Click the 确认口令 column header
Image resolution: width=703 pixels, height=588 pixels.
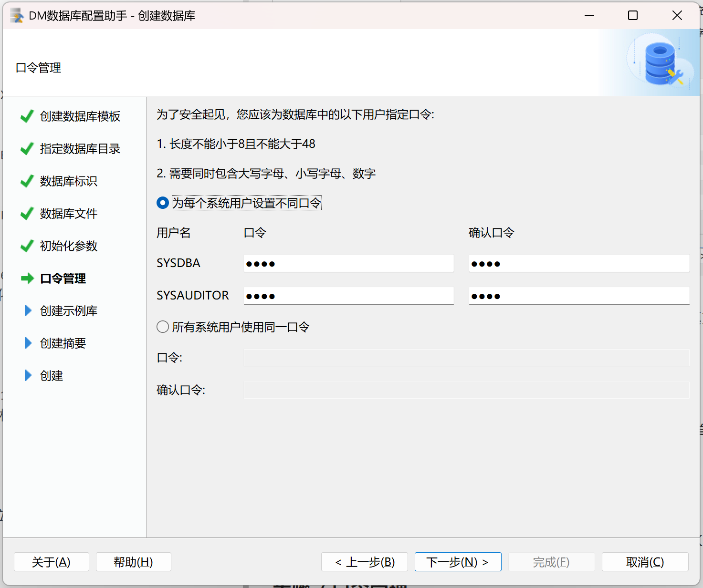pos(492,233)
